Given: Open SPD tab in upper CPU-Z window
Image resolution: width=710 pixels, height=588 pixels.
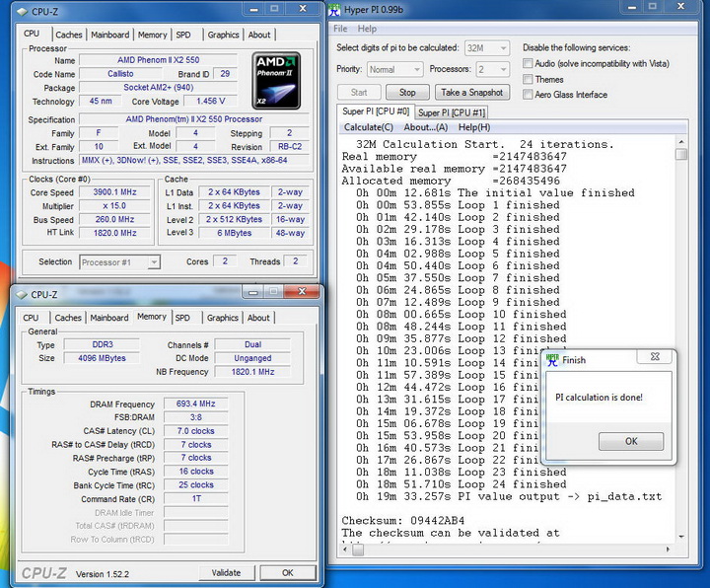Looking at the screenshot, I should click(183, 35).
